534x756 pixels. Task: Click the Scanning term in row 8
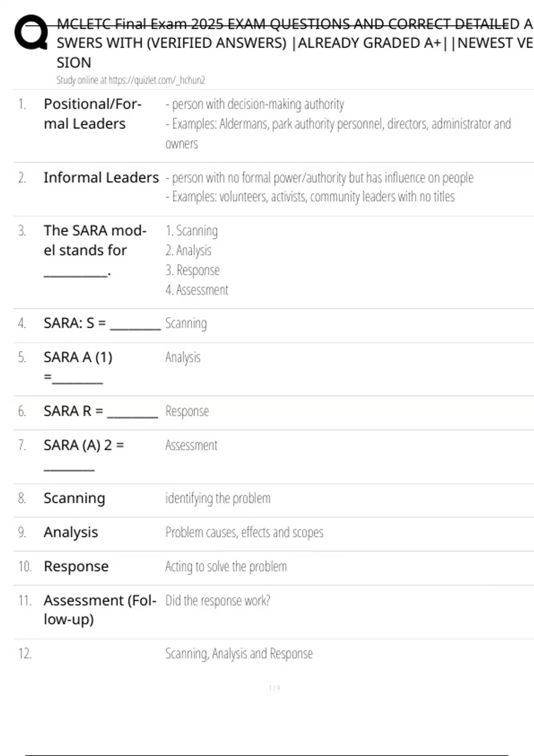tap(74, 499)
